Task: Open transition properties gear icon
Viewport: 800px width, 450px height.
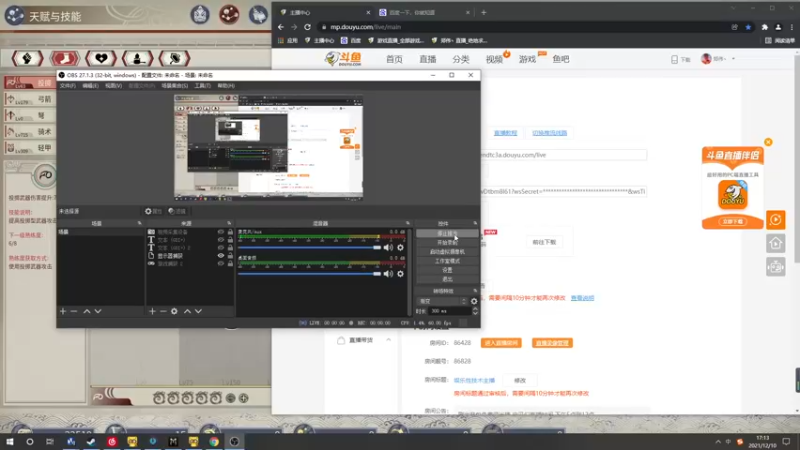Action: point(474,301)
